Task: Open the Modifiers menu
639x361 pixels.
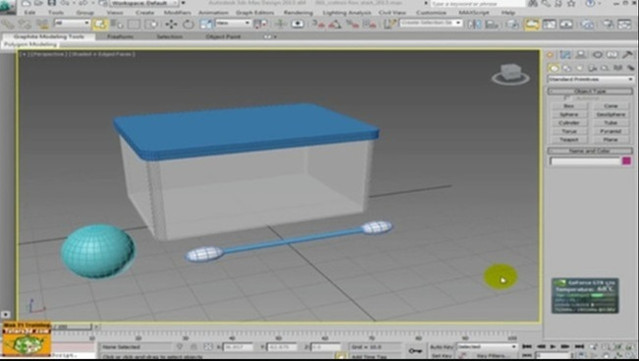Action: 177,13
